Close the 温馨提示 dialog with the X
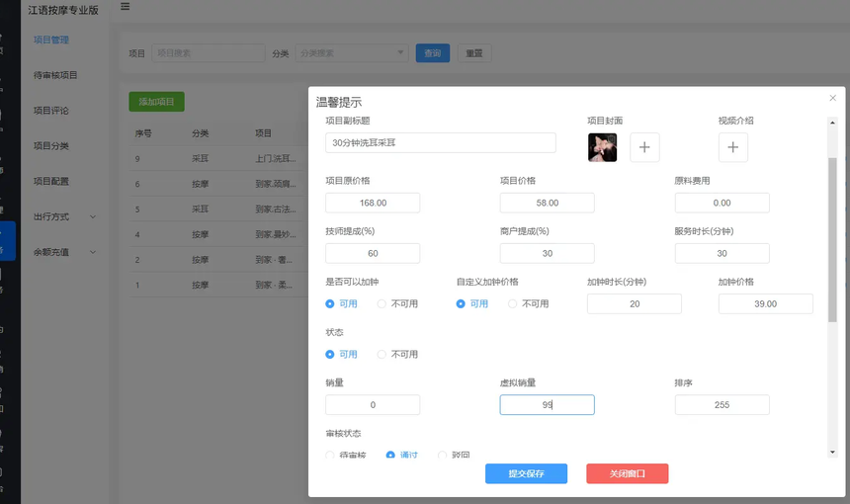The width and height of the screenshot is (850, 504). [832, 98]
